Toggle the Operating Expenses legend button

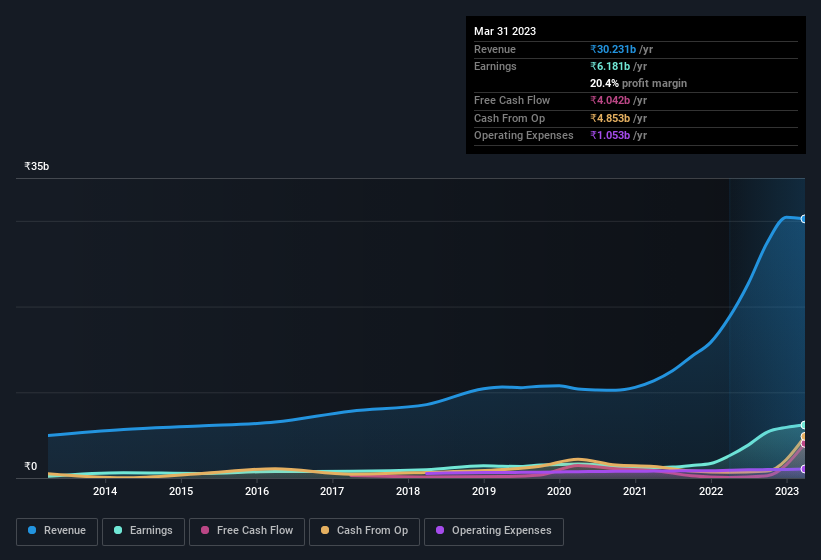(494, 531)
